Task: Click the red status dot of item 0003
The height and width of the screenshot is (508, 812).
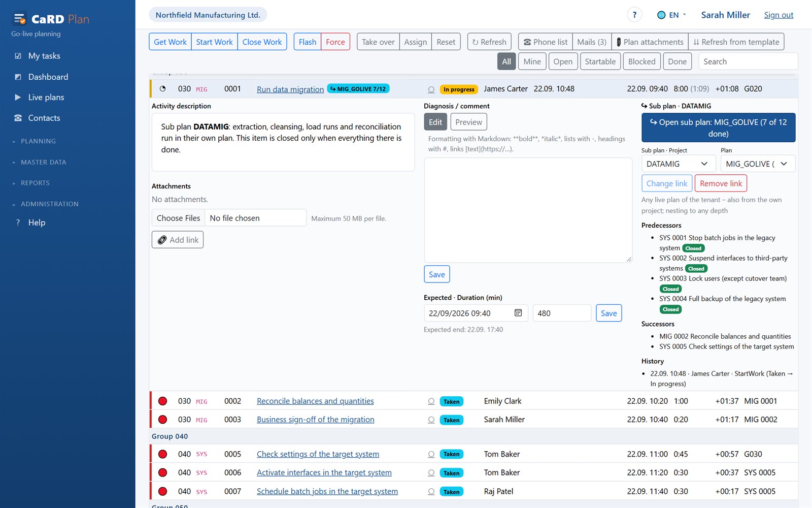Action: pyautogui.click(x=163, y=420)
